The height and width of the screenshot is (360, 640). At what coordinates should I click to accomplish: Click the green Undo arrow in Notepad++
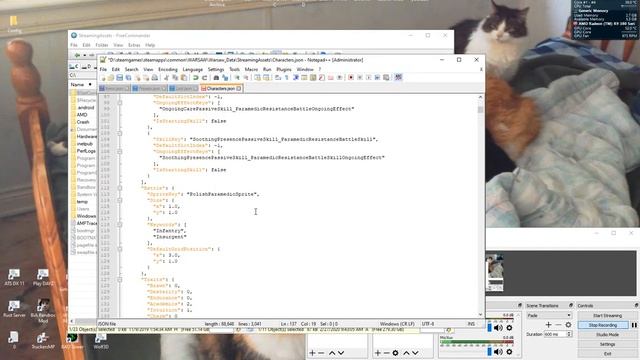pos(196,78)
